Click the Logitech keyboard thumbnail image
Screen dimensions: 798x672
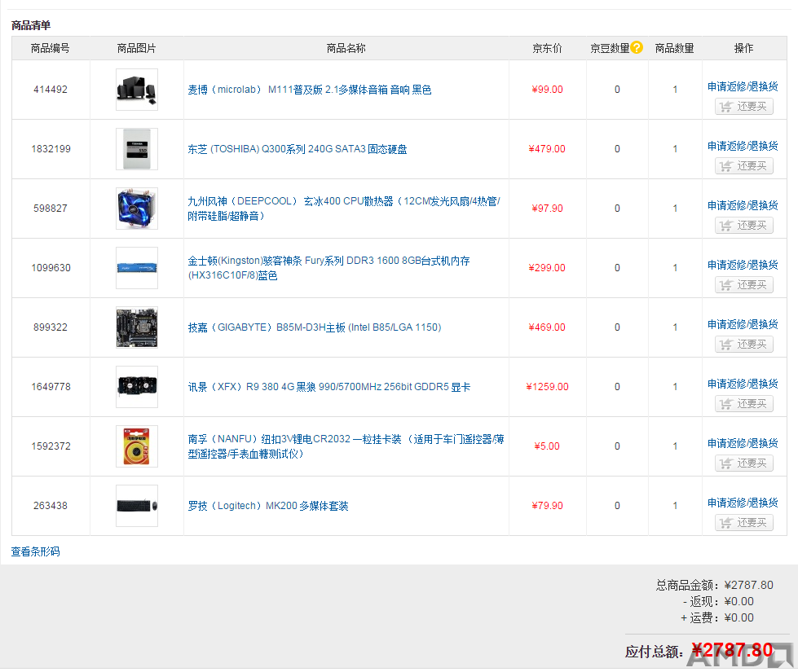point(137,506)
